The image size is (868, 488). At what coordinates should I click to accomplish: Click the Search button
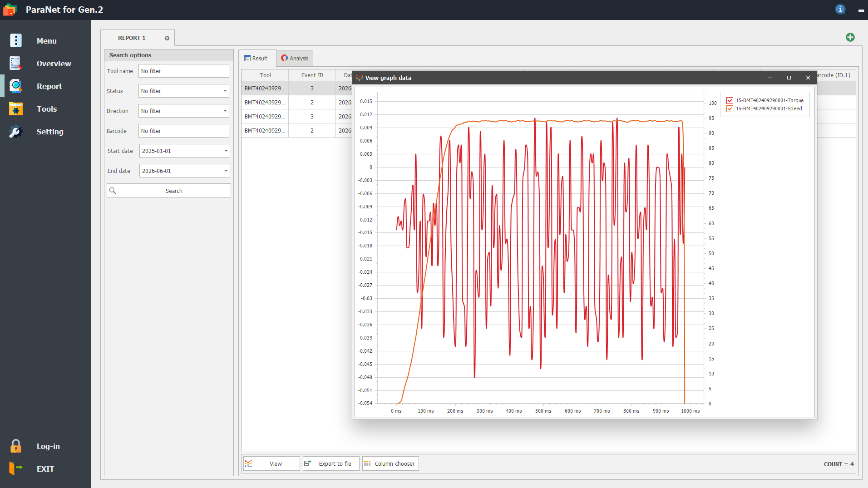[169, 191]
